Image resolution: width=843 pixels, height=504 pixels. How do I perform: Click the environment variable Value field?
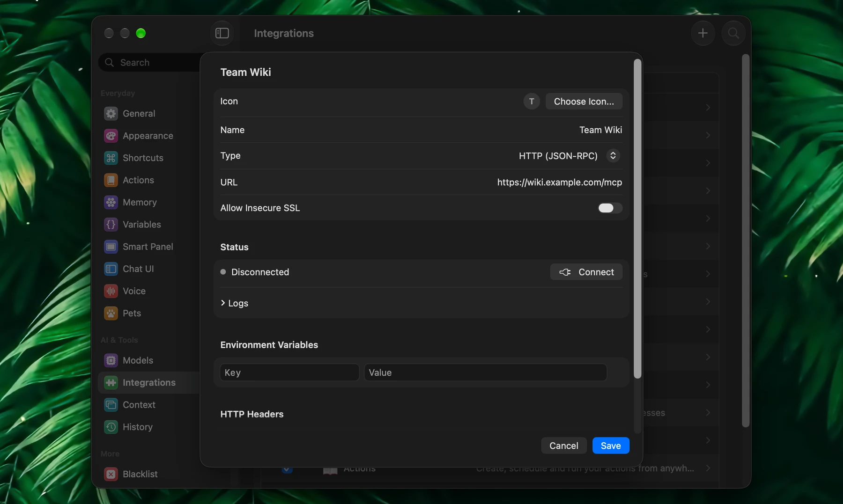[x=485, y=373]
